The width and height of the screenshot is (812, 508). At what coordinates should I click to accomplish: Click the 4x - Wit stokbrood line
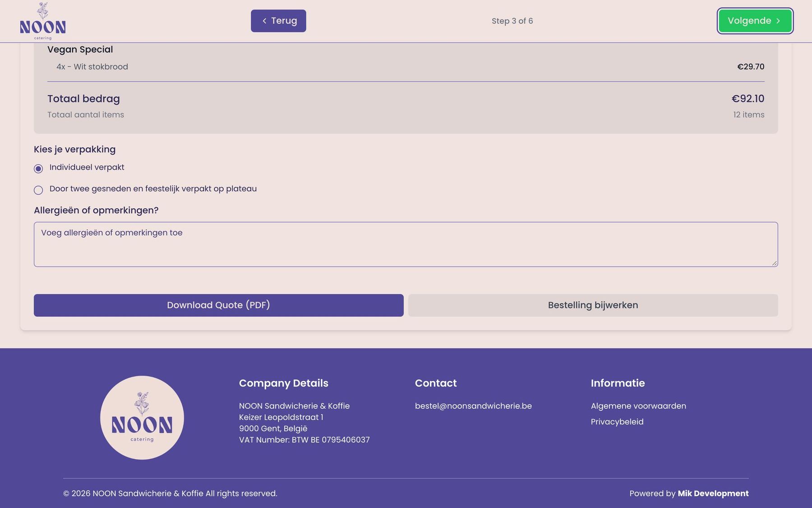point(92,67)
